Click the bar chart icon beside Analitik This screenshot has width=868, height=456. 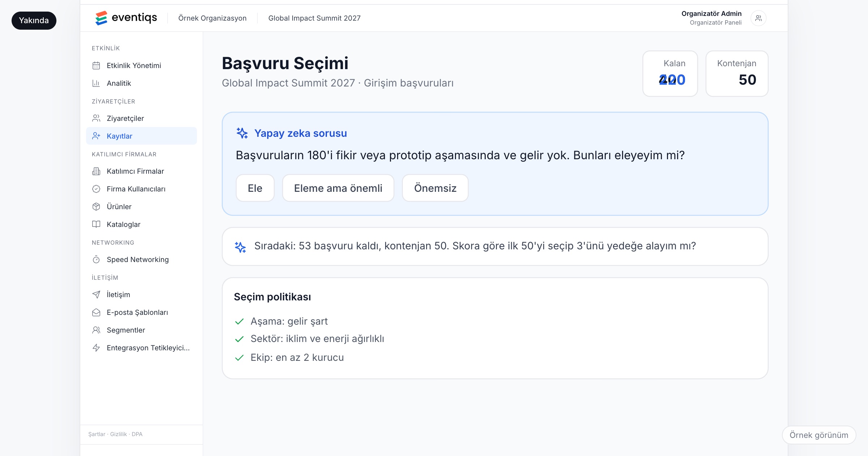pyautogui.click(x=96, y=83)
